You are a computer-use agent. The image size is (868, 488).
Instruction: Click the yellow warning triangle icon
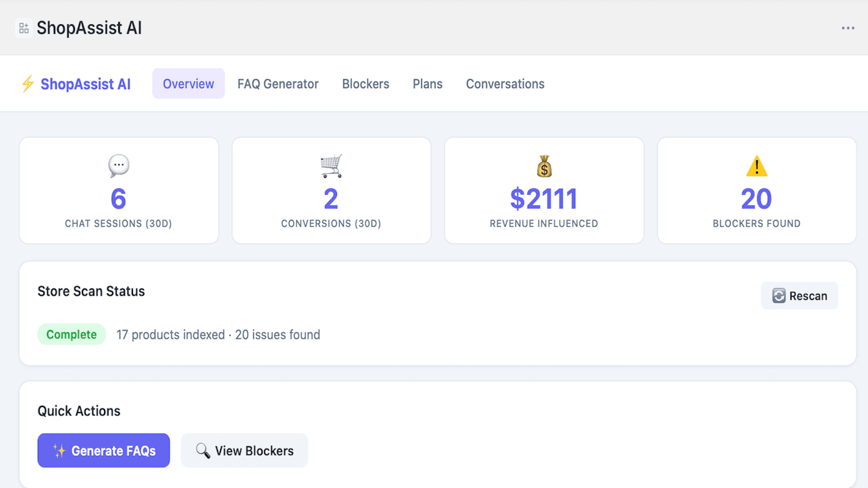point(756,166)
